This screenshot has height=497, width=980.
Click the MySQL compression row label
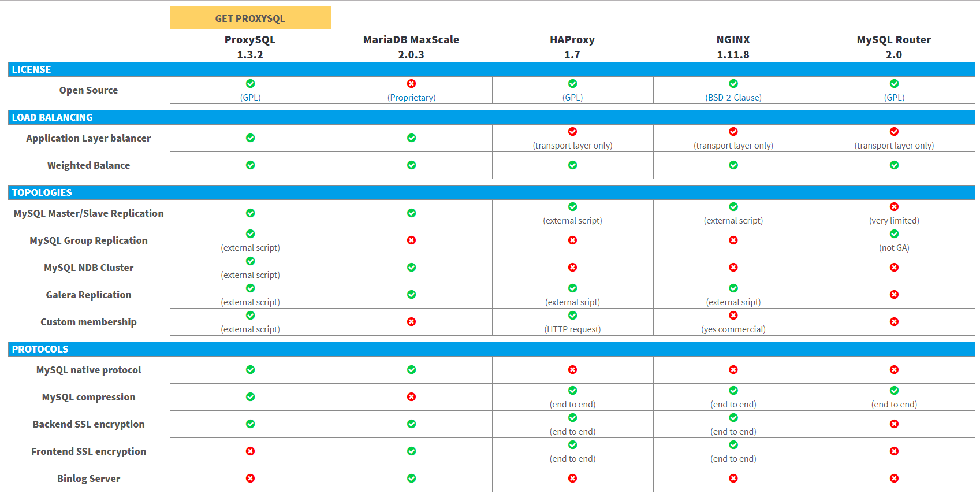tap(88, 397)
